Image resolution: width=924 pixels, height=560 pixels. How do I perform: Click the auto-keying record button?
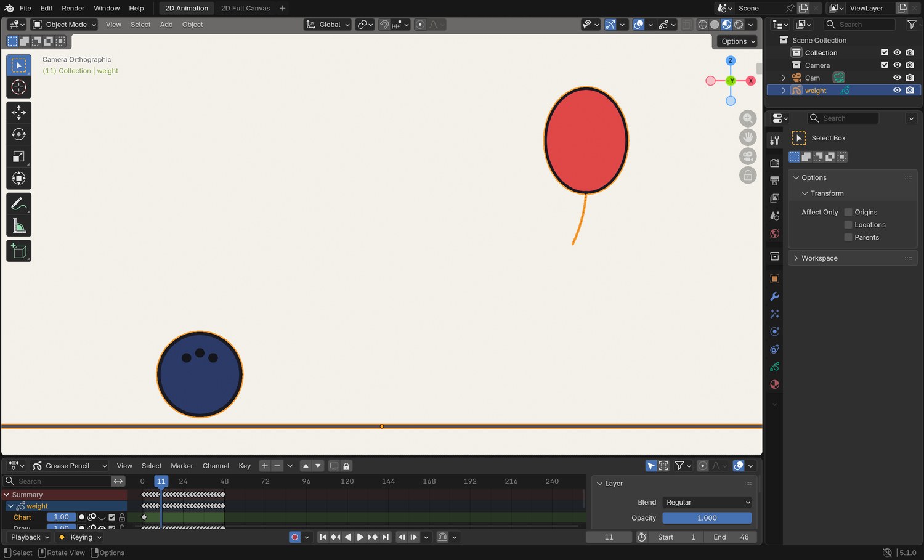pos(294,537)
